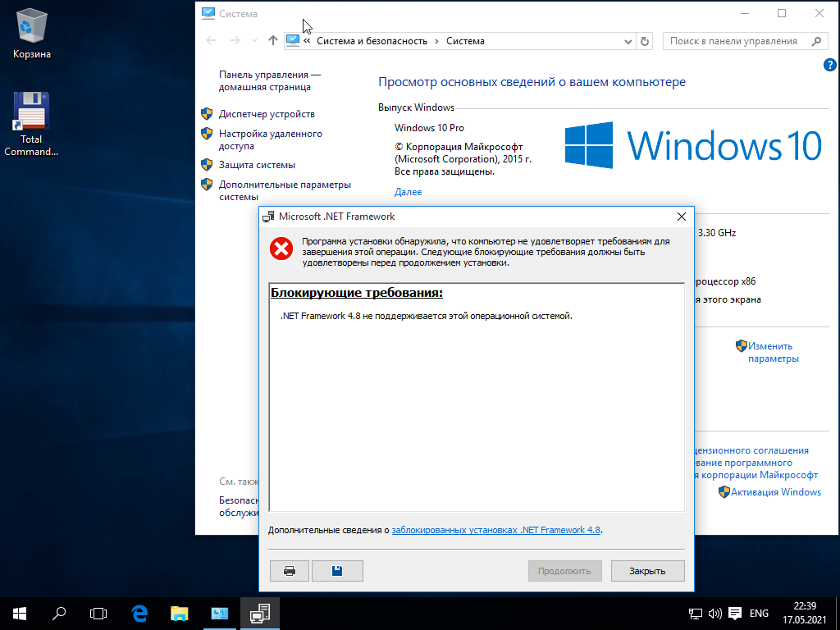This screenshot has width=840, height=630.
Task: Switch to Control Panel taskbar item
Action: (x=220, y=614)
